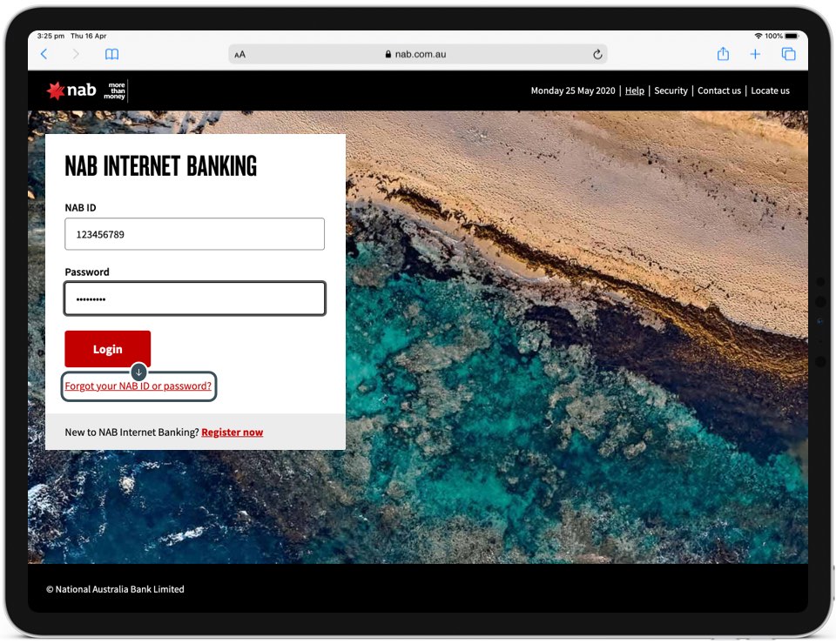
Task: Tap the Safari back arrow
Action: pos(44,54)
